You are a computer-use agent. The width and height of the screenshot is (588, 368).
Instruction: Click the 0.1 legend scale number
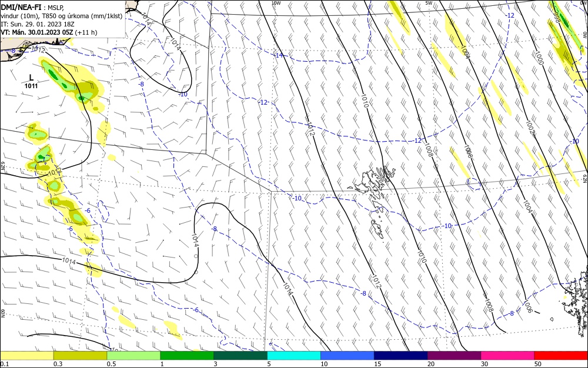click(x=5, y=364)
